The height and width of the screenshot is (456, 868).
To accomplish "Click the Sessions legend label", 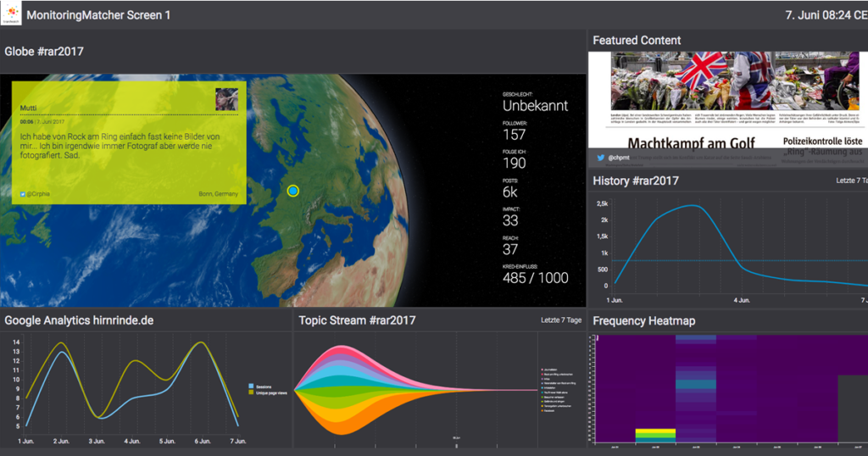I will 264,386.
